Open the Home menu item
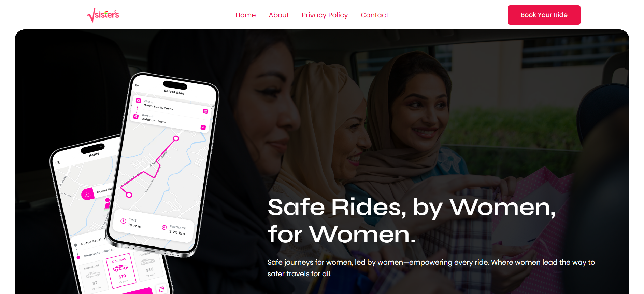Image resolution: width=644 pixels, height=294 pixels. tap(245, 15)
